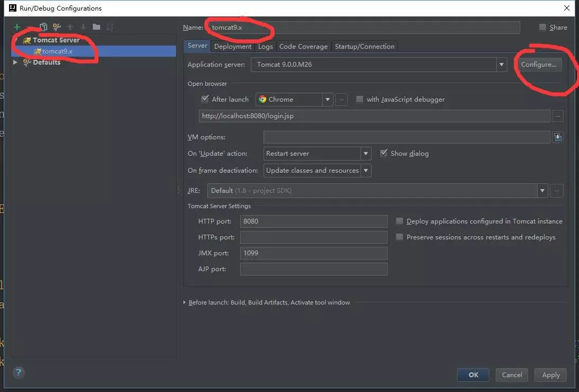Open the Code Coverage tab
The height and width of the screenshot is (392, 579).
(303, 47)
